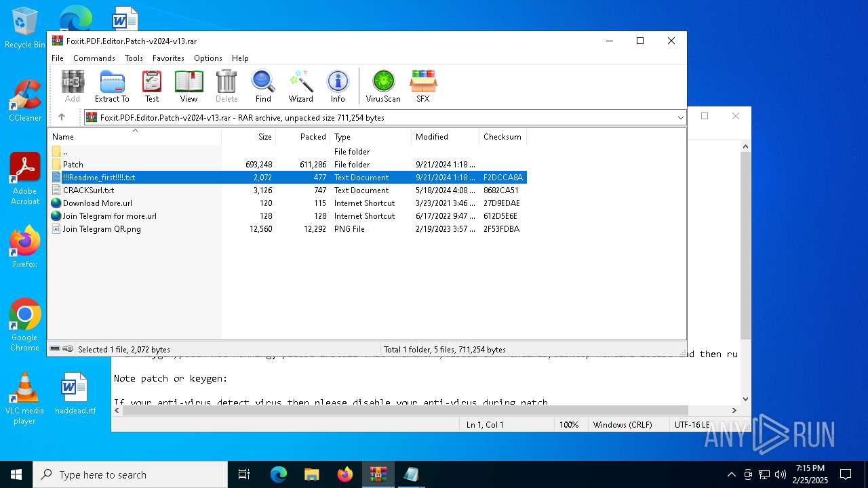
Task: Switch to Notepad taskbar button
Action: click(x=411, y=474)
